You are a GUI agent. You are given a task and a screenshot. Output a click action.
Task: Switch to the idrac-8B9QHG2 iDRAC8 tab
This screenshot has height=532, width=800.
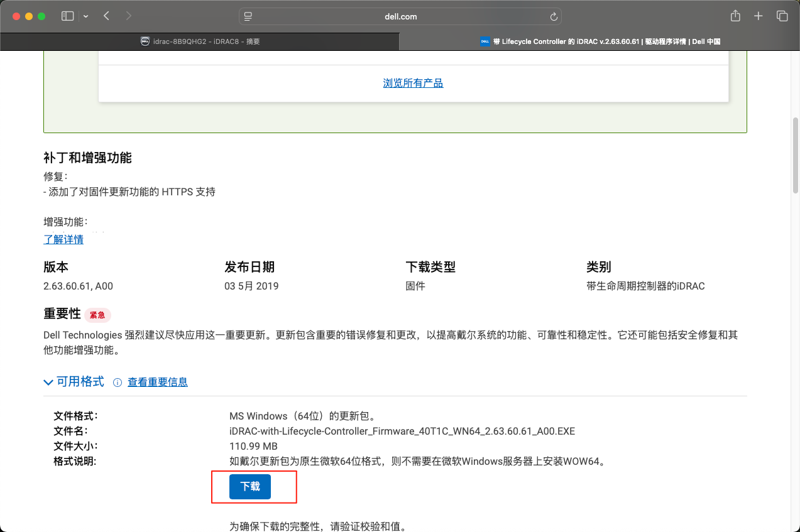click(x=200, y=41)
